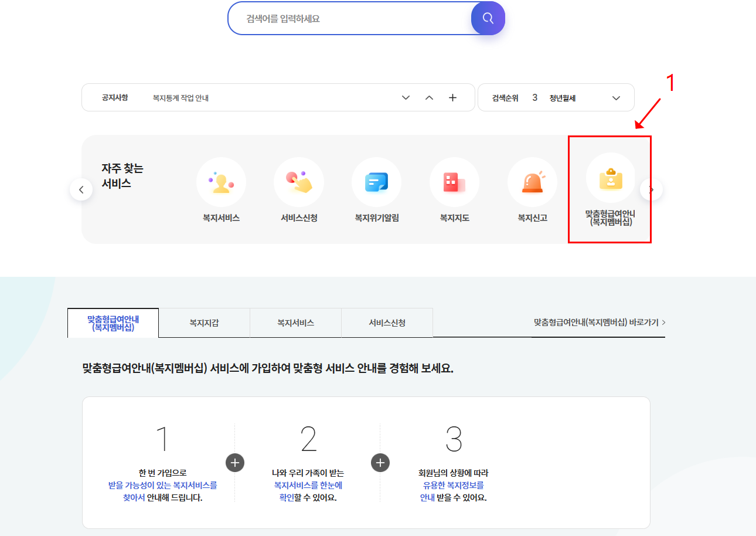Open the 복지위기알림 service icon

[x=377, y=191]
